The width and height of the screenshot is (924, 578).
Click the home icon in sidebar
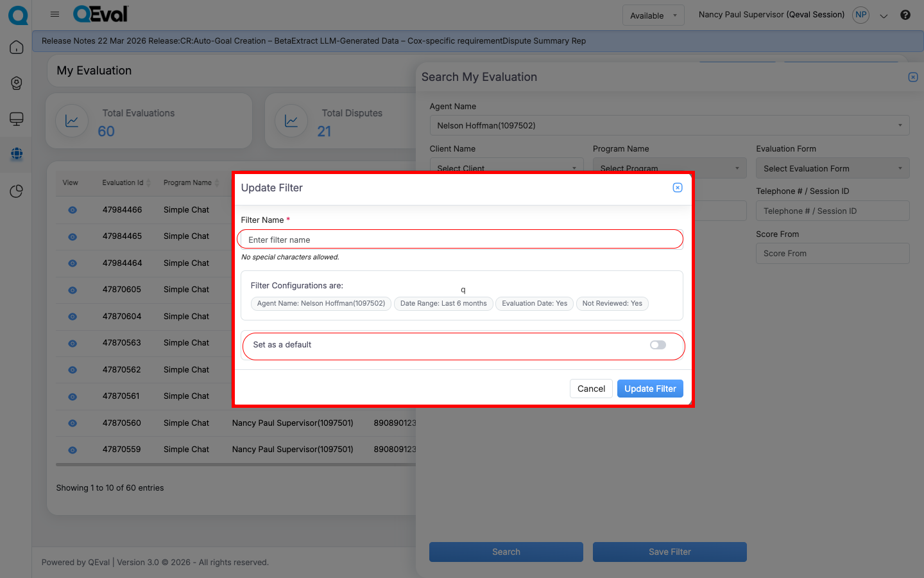click(17, 48)
